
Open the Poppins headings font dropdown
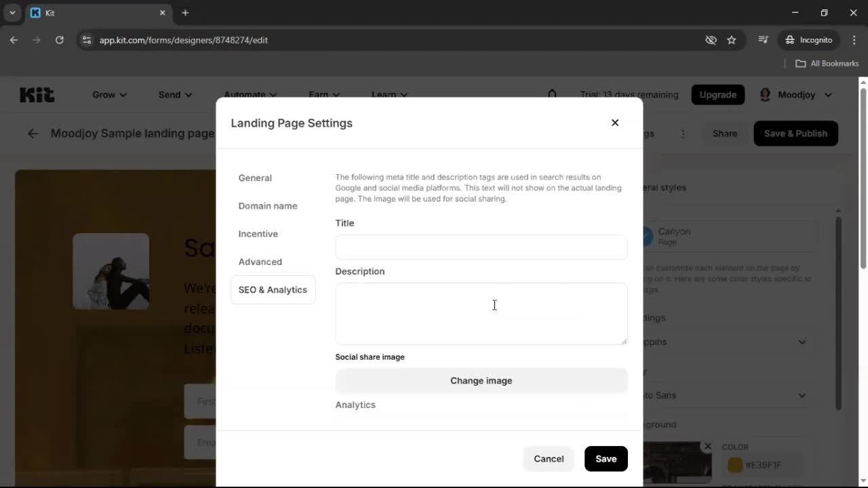[x=802, y=342]
